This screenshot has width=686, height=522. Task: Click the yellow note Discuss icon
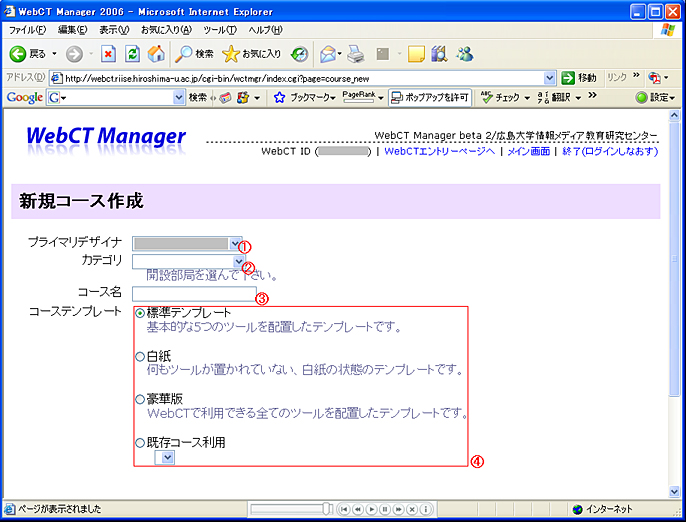416,54
